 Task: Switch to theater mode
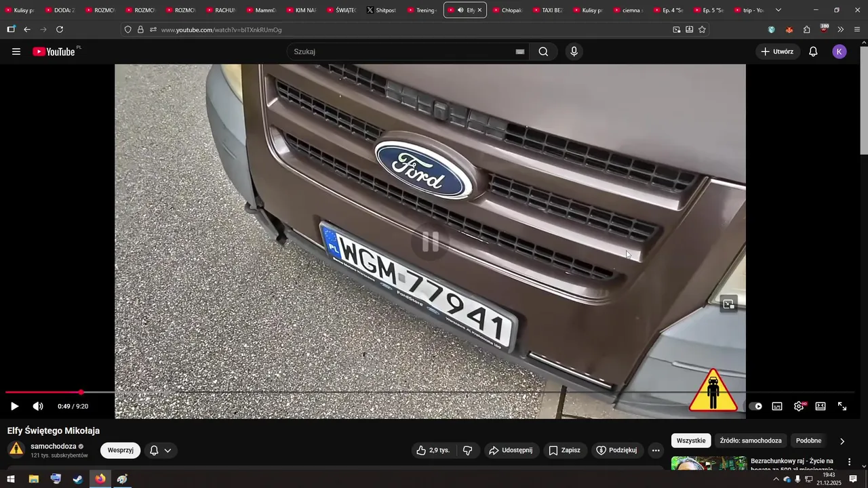point(821,406)
